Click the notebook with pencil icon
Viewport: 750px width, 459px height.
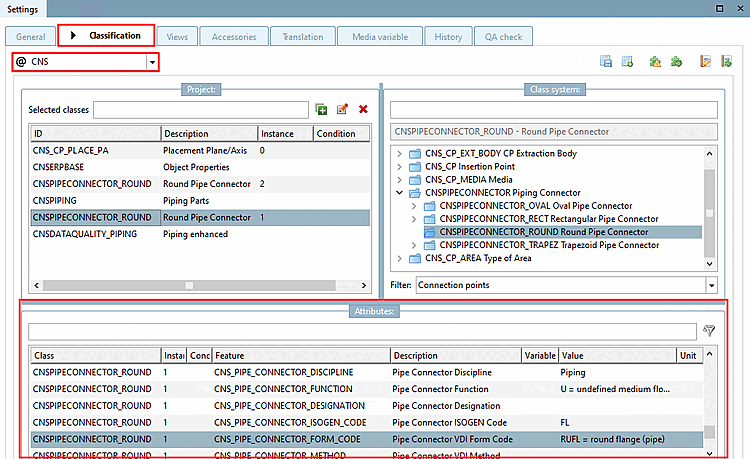tap(705, 62)
